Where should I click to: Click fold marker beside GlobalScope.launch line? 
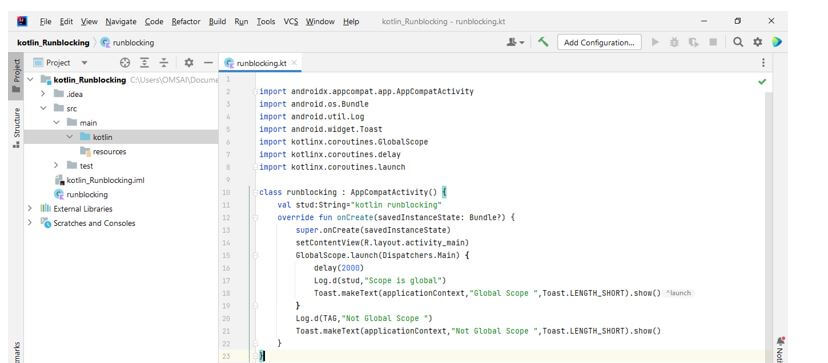pos(255,255)
